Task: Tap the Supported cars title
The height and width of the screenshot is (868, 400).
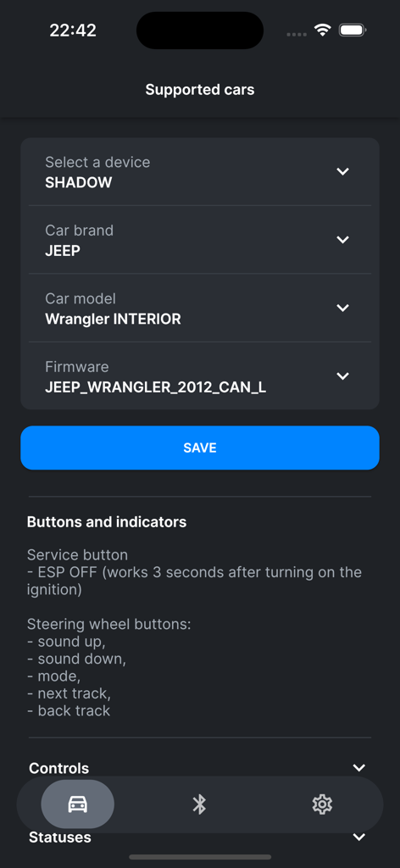Action: pyautogui.click(x=200, y=90)
